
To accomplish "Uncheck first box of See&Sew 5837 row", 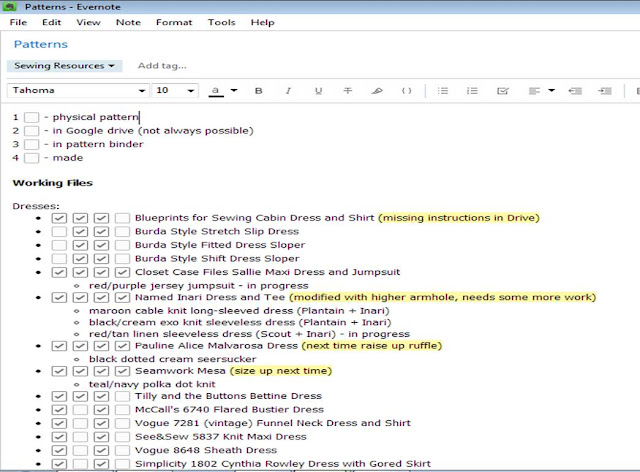I will click(x=59, y=437).
